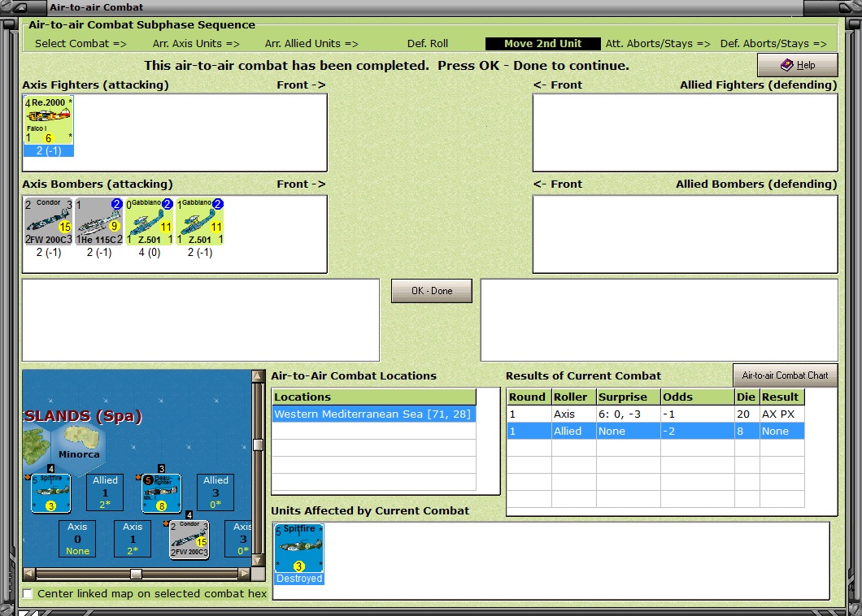Click the Odds column header
This screenshot has height=616, width=862.
(697, 397)
